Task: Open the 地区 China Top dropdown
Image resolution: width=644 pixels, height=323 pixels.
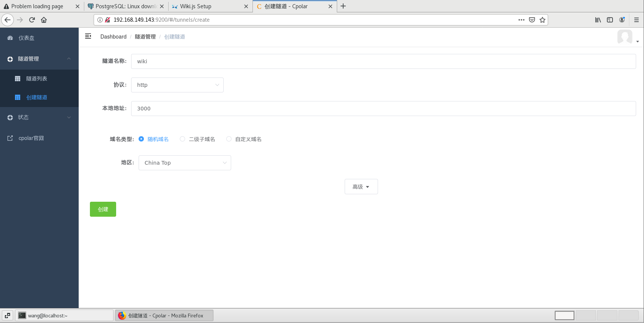Action: point(185,163)
